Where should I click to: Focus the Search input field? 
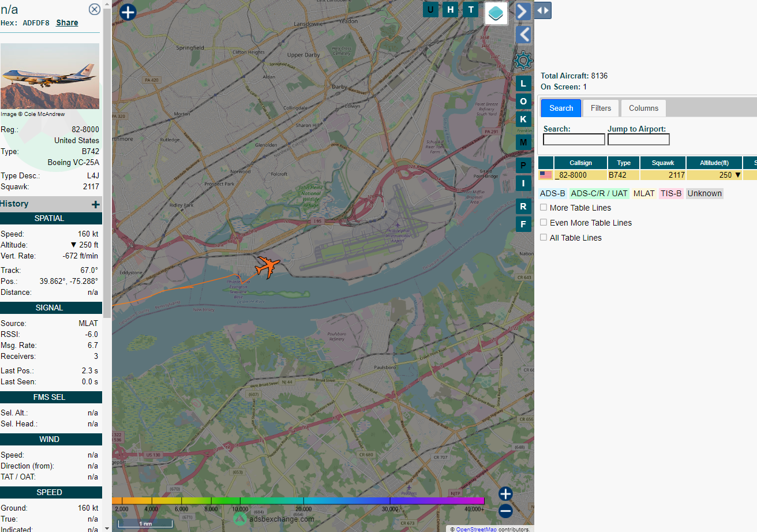click(x=574, y=140)
